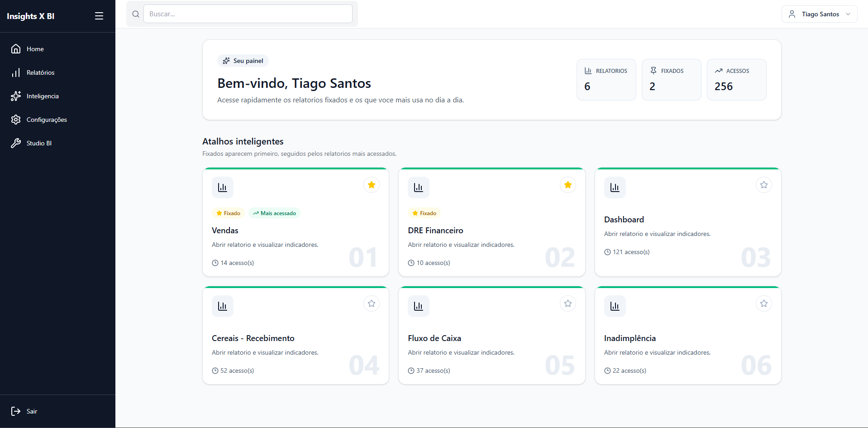Click the clock icon next to 121 acesso(s)

pyautogui.click(x=607, y=252)
